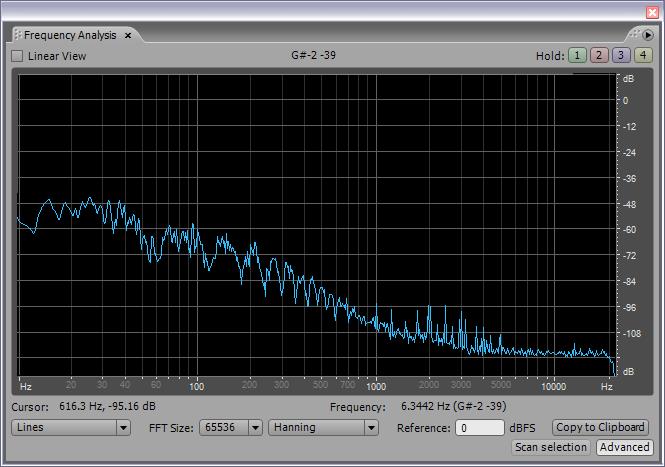
Task: Click the Advanced button
Action: pyautogui.click(x=624, y=447)
